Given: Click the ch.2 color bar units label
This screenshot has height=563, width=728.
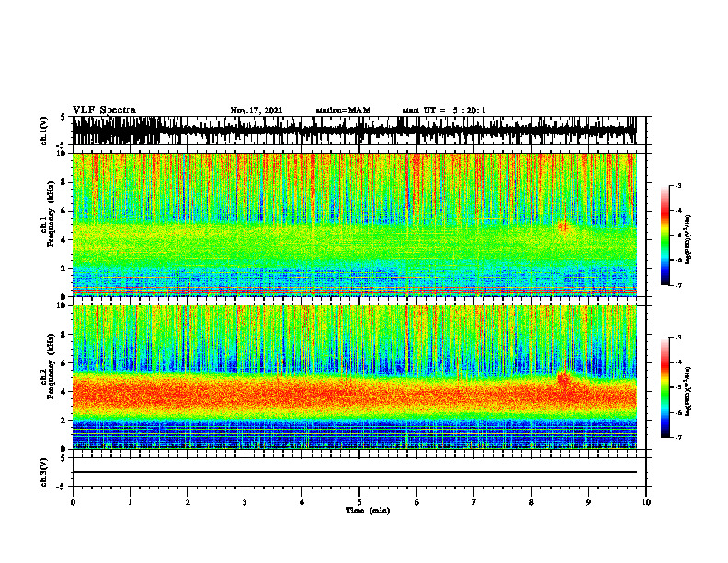Looking at the screenshot, I should tap(688, 391).
